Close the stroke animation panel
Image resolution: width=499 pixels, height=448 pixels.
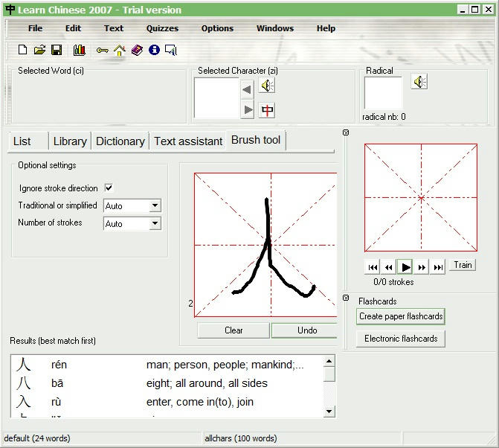pos(346,132)
